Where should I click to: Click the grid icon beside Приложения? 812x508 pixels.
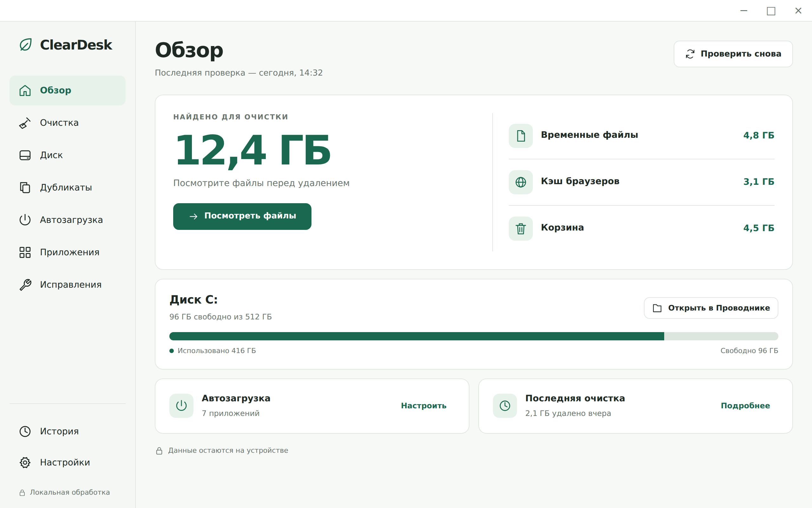25,252
